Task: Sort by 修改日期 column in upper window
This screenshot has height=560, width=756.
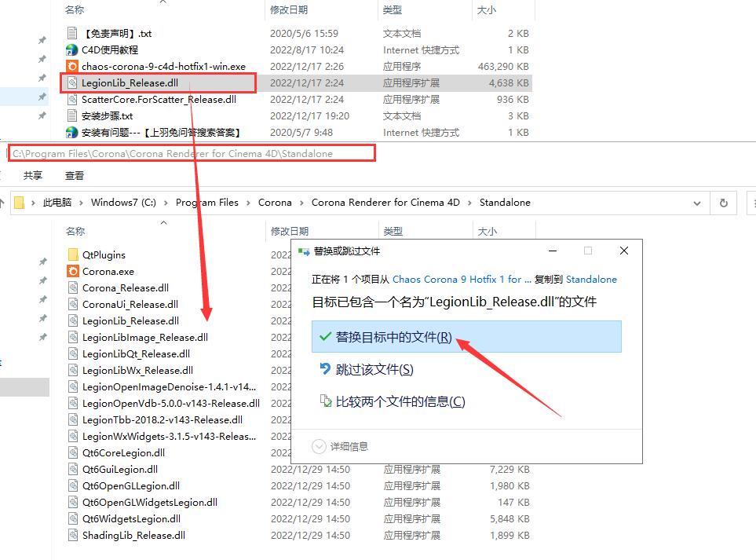Action: 289,9
